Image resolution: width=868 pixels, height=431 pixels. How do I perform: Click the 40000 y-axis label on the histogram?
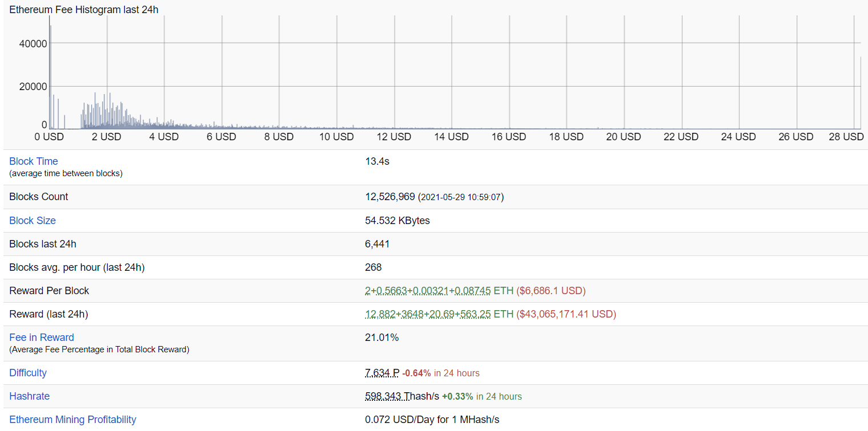coord(33,43)
